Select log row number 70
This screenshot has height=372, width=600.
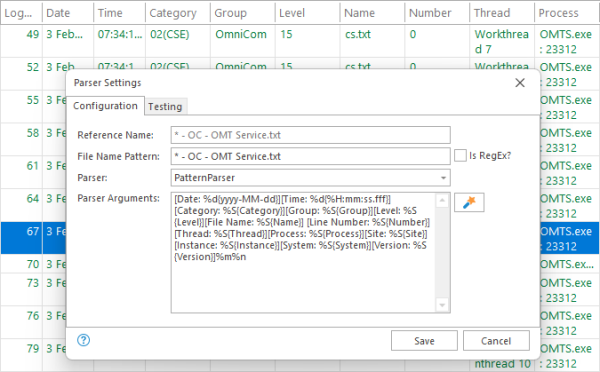[33, 264]
